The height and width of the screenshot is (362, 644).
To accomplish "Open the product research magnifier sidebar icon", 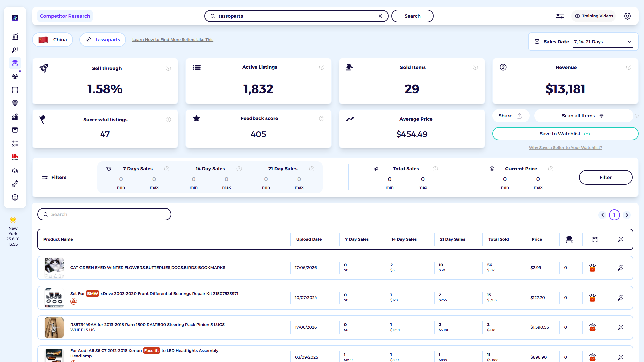I will click(x=15, y=50).
